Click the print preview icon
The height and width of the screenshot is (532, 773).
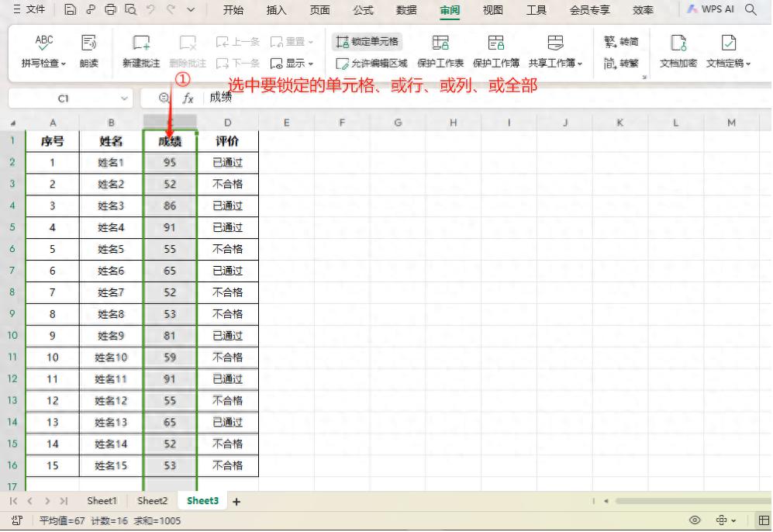130,9
